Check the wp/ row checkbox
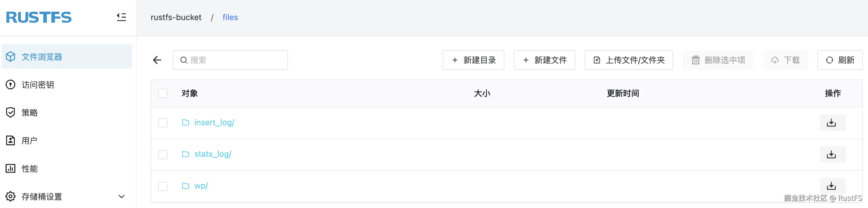The image size is (868, 208). [x=163, y=186]
